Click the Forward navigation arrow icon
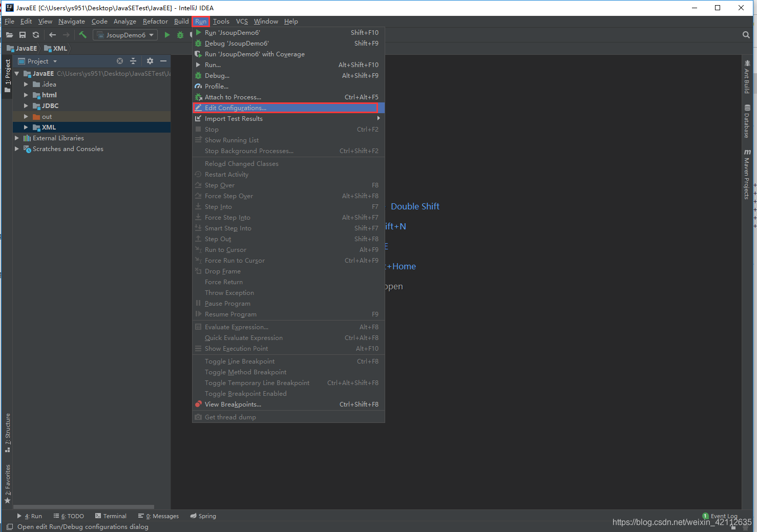 pyautogui.click(x=66, y=35)
